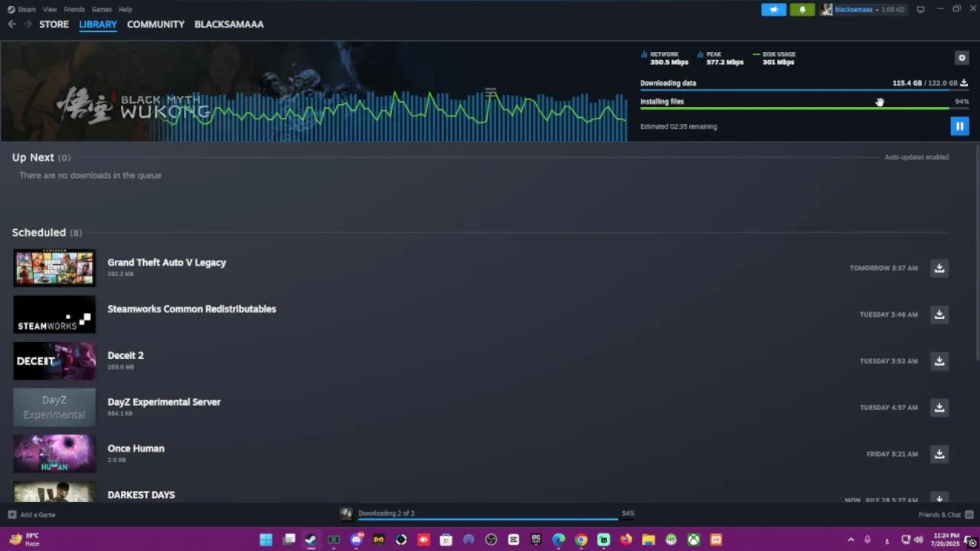
Task: Download Once Human update now
Action: tap(939, 454)
